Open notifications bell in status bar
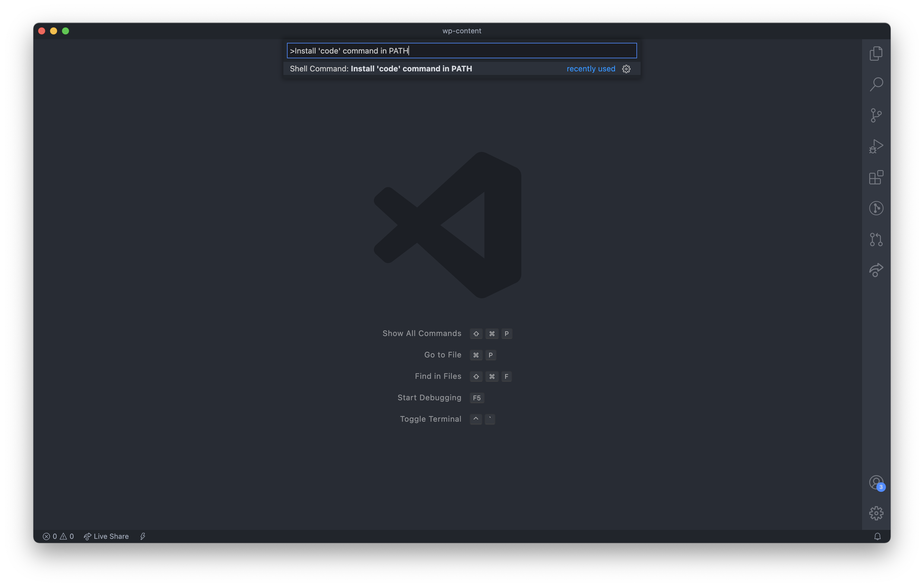This screenshot has width=924, height=587. point(877,536)
